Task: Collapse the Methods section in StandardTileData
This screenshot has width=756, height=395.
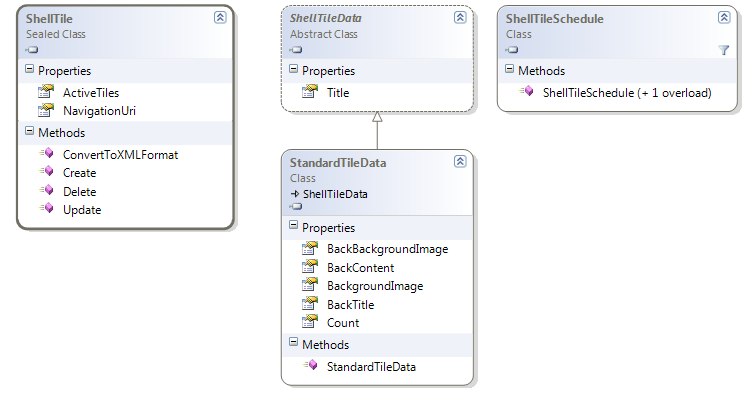Action: point(293,342)
